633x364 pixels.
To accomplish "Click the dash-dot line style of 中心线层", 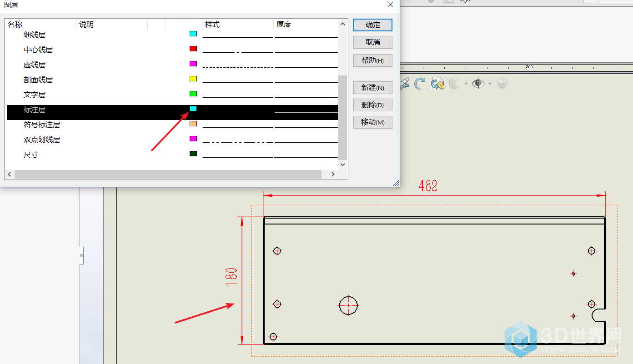I will (238, 52).
